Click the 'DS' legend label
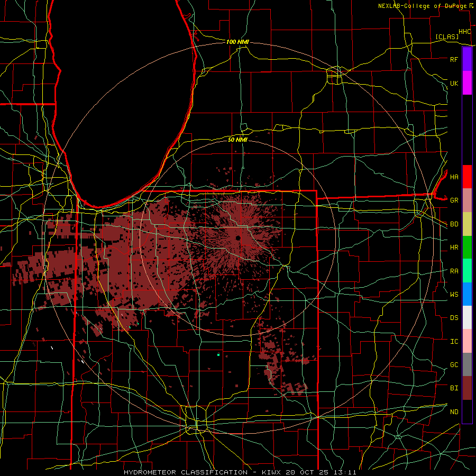 tap(454, 318)
